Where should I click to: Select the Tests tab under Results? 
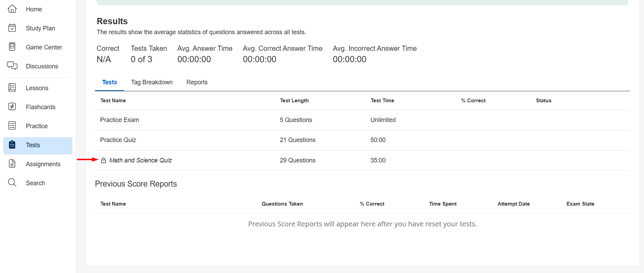[109, 82]
